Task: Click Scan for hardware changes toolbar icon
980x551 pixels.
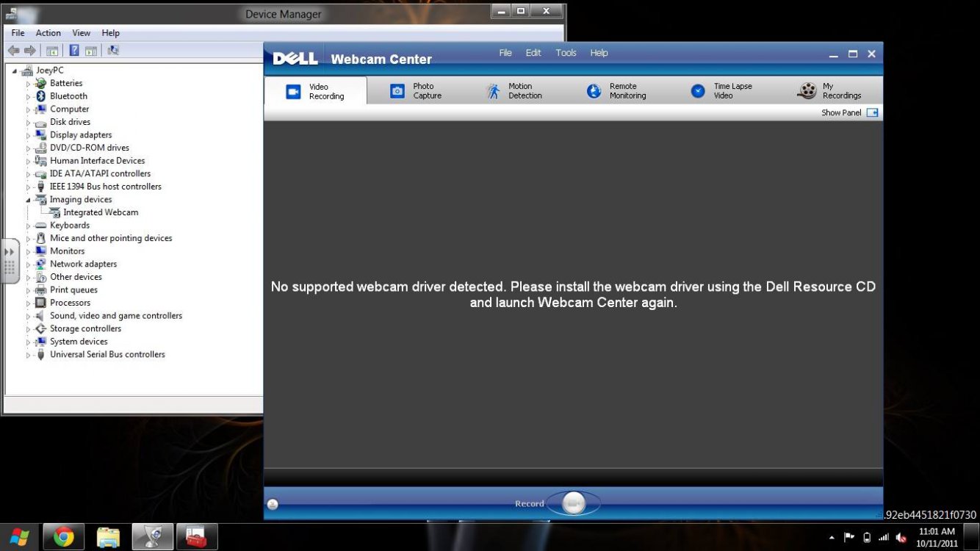Action: (x=113, y=51)
